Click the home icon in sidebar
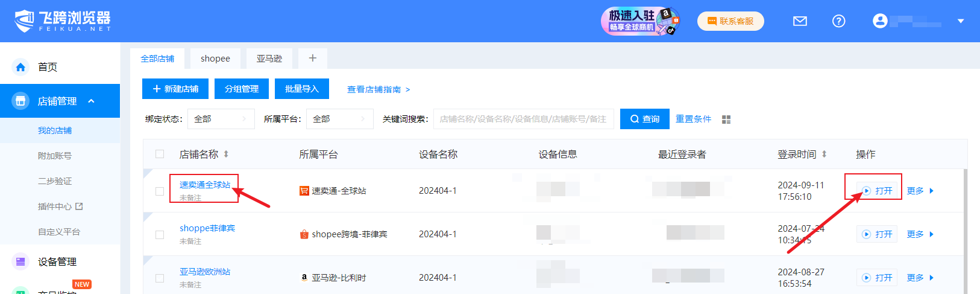The image size is (980, 294). (20, 67)
